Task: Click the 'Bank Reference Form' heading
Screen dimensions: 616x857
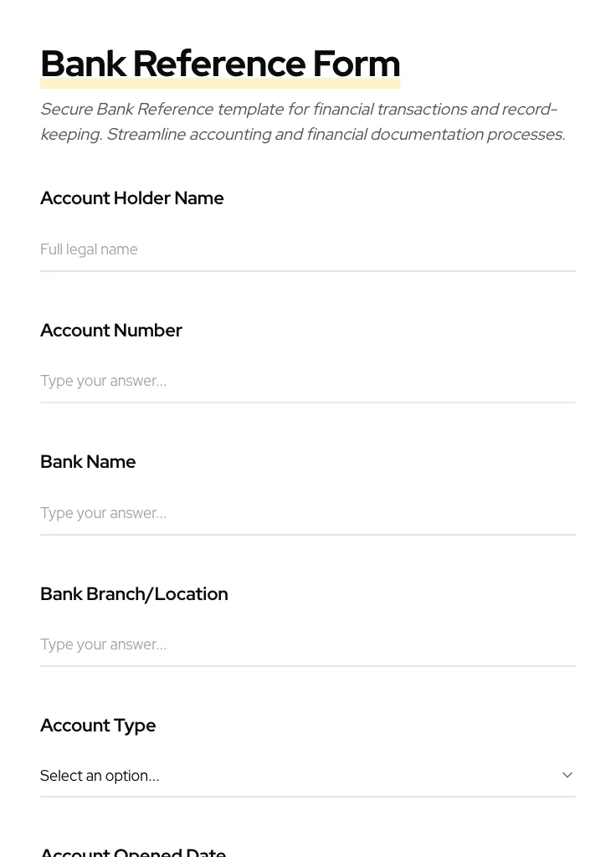Action: [220, 63]
